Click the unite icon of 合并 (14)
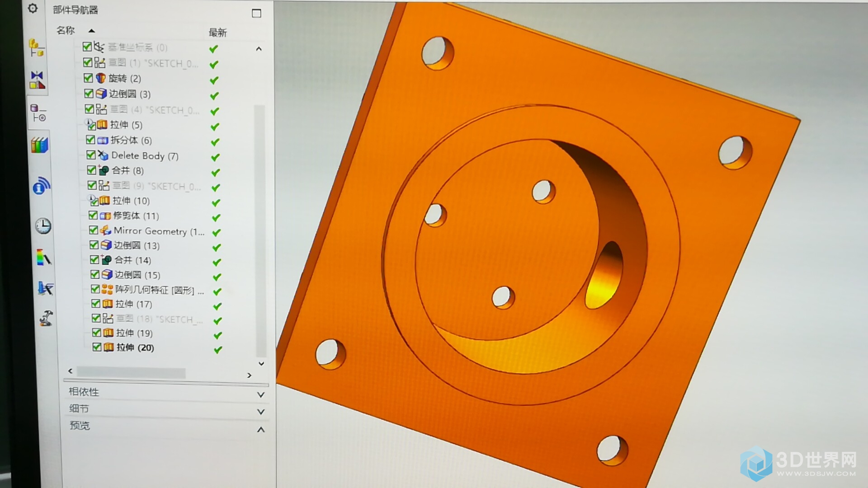 click(x=107, y=260)
